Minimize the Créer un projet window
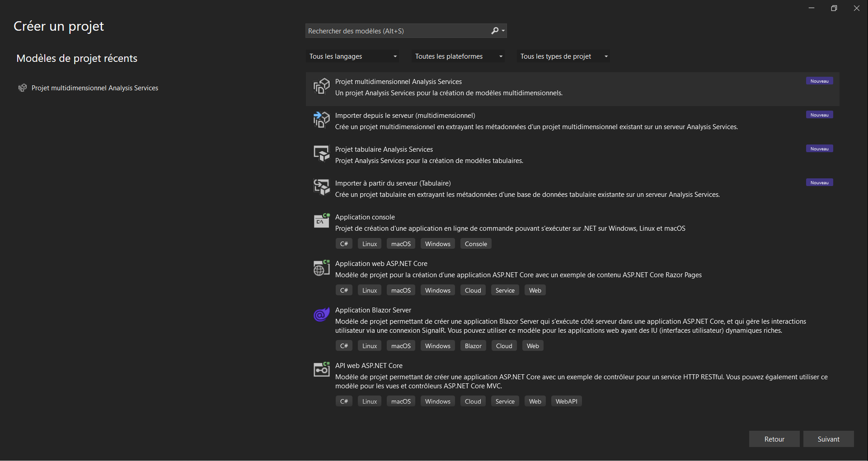 [812, 8]
